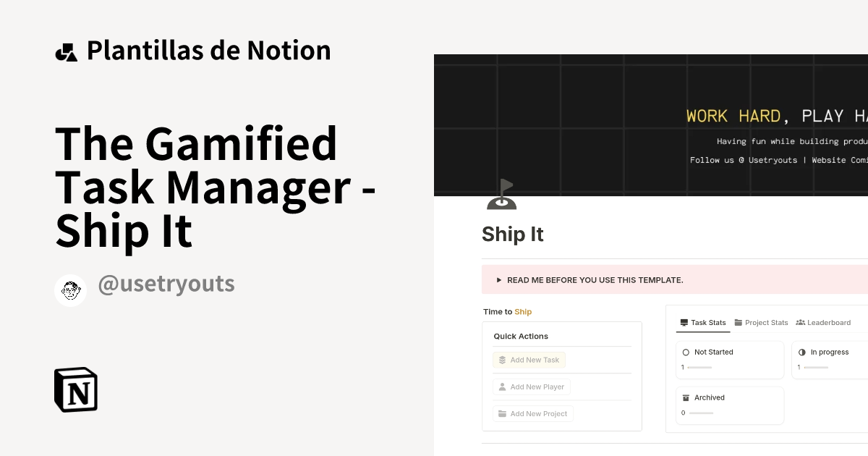Click the flag page icon above Ship It
This screenshot has height=456, width=868.
pyautogui.click(x=502, y=194)
